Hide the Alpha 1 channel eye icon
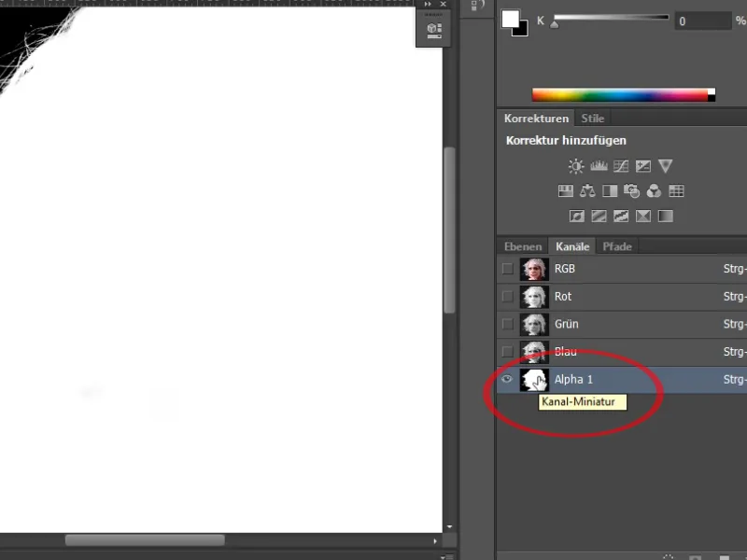 coord(507,379)
